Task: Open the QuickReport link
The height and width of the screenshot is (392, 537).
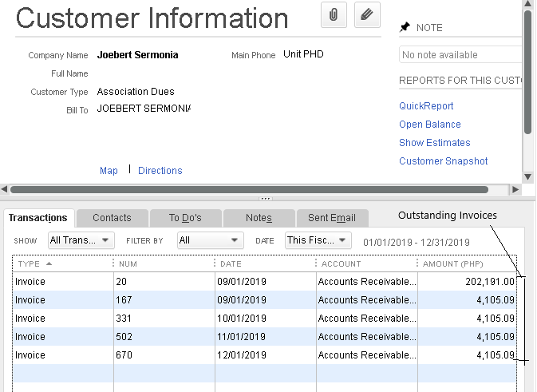Action: click(426, 106)
